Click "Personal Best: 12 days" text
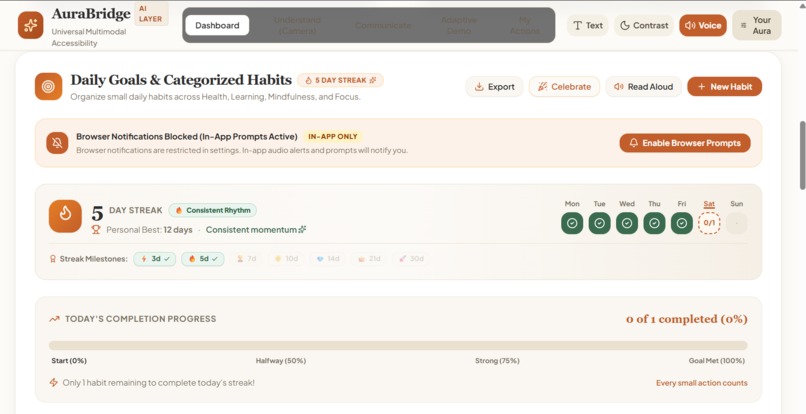This screenshot has height=414, width=806. (x=149, y=230)
